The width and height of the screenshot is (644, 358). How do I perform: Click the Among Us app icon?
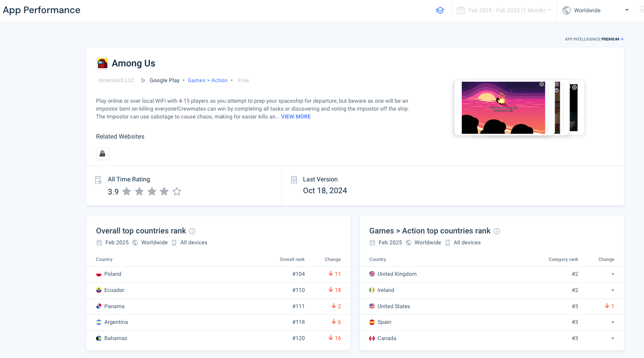pyautogui.click(x=102, y=63)
